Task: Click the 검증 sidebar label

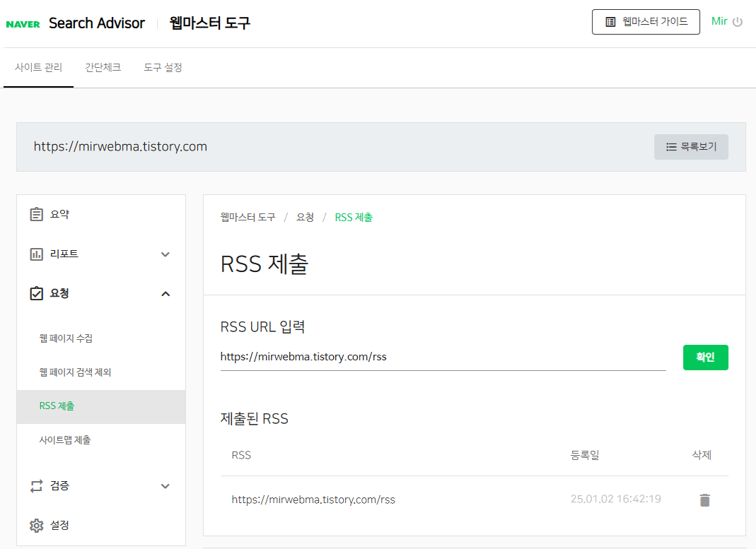Action: click(x=59, y=486)
